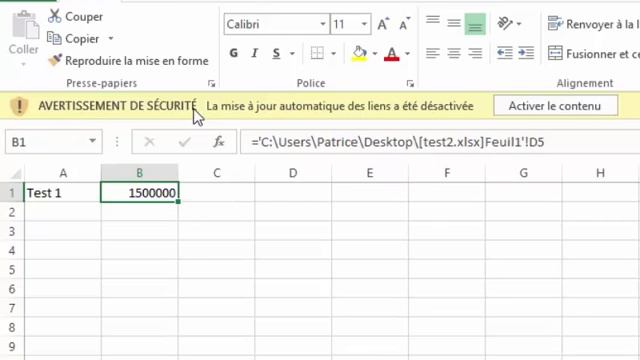Open Presse-papiers dialog launcher

click(x=211, y=84)
